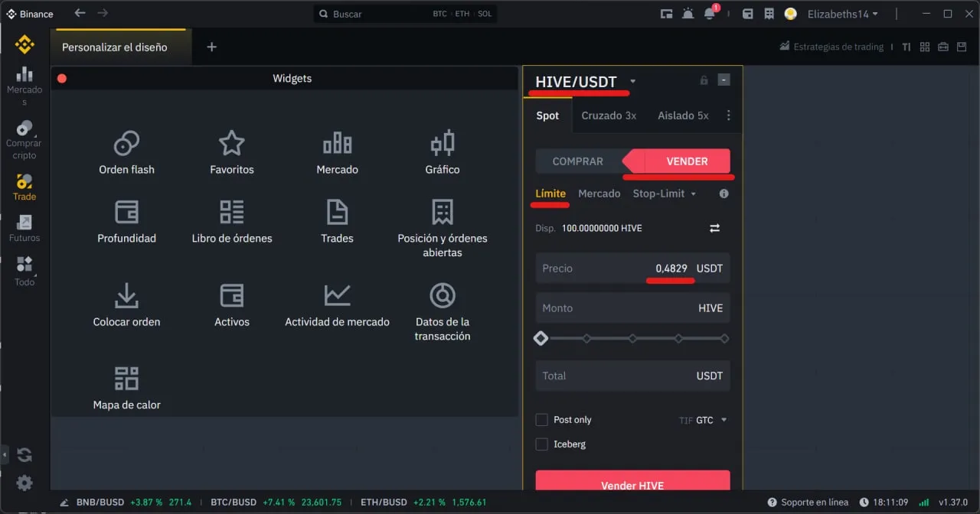Add the Mapa de calor widget
The width and height of the screenshot is (980, 514).
tap(126, 388)
